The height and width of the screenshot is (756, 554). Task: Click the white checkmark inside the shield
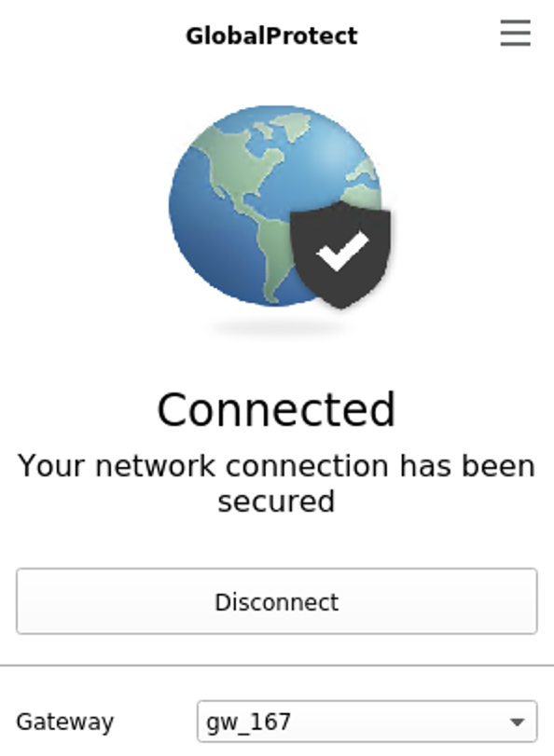click(x=342, y=251)
